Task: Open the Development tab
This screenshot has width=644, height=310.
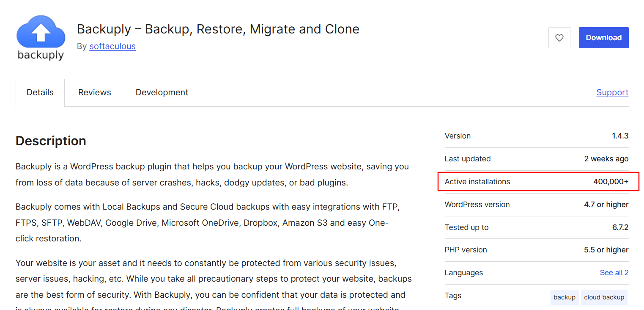Action: pos(162,92)
